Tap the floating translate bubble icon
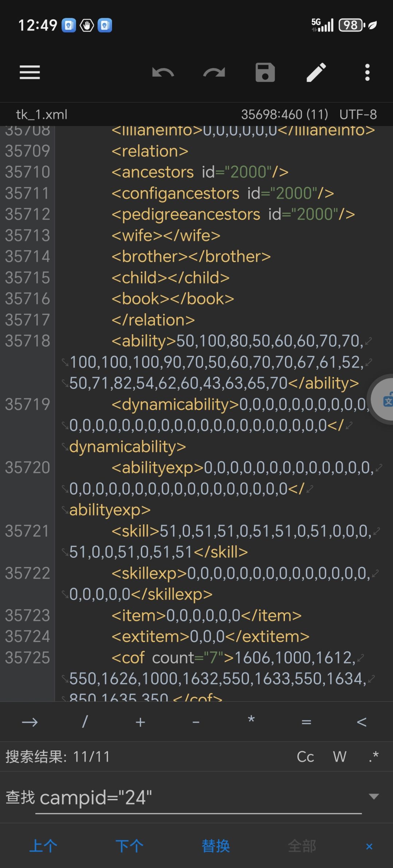 coord(383,400)
